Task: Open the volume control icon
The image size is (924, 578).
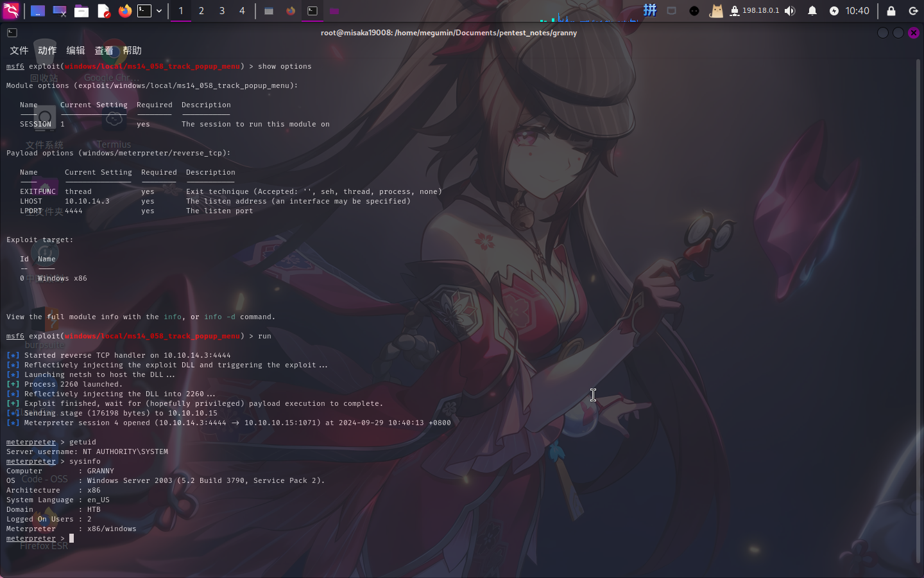Action: click(x=790, y=11)
